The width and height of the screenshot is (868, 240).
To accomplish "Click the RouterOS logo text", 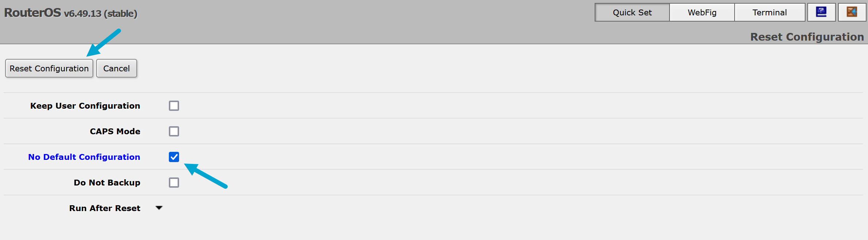I will pos(33,13).
